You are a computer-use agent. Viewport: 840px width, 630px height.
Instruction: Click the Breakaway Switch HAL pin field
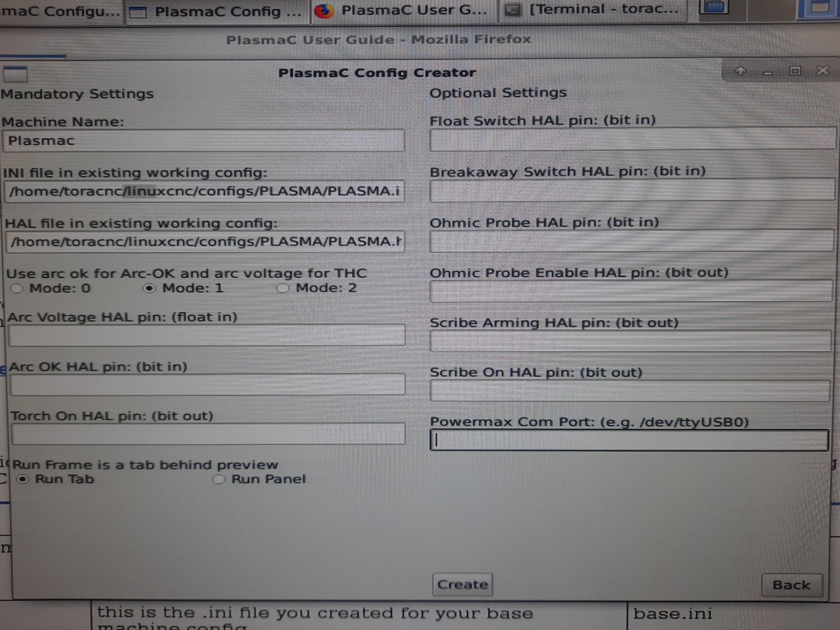click(x=632, y=190)
